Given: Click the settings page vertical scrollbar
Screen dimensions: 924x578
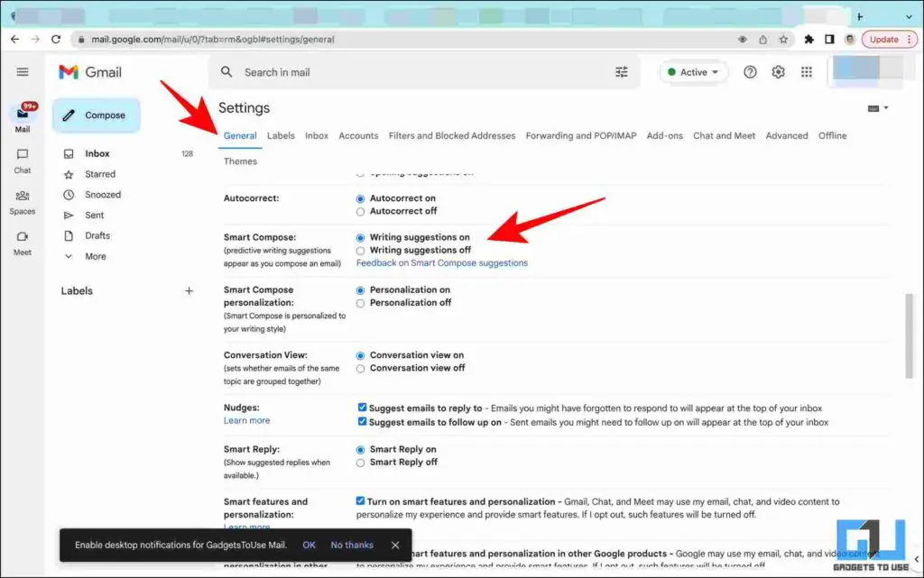Looking at the screenshot, I should pyautogui.click(x=910, y=335).
